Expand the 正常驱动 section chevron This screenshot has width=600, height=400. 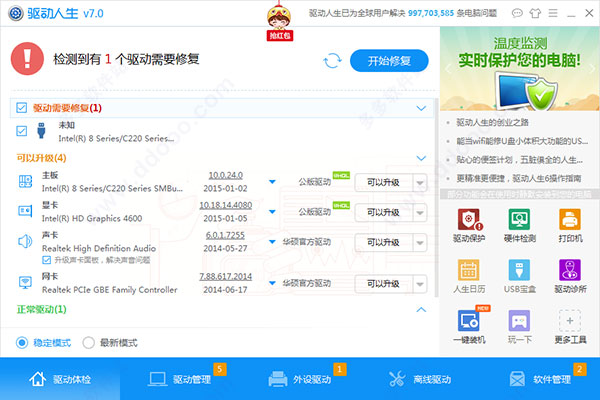421,309
